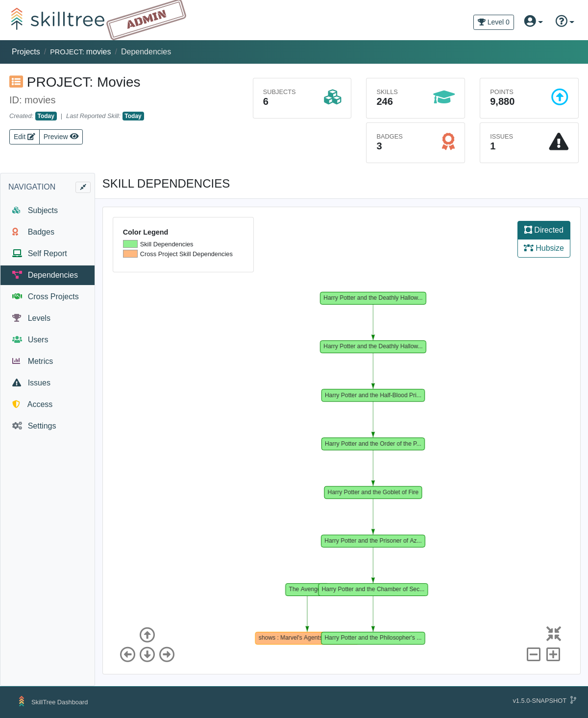Image resolution: width=588 pixels, height=718 pixels.
Task: Click the Level 0 trophy button
Action: click(x=493, y=22)
